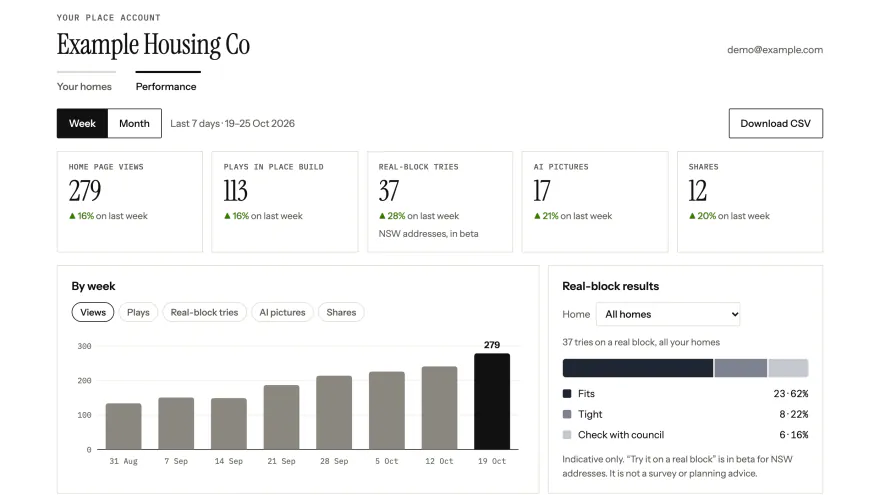Click the 12 Oct chart bar
This screenshot has width=880, height=495.
tap(439, 408)
